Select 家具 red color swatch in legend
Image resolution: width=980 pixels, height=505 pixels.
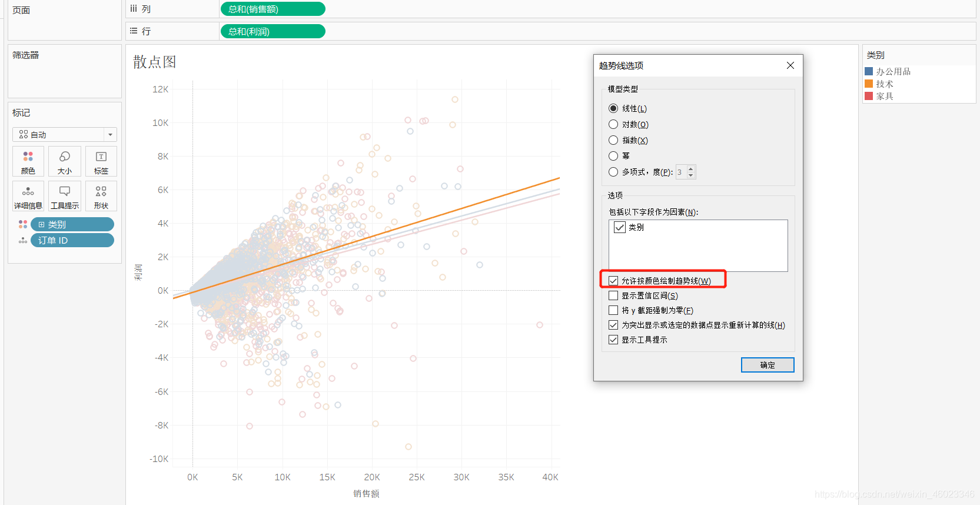click(x=869, y=96)
